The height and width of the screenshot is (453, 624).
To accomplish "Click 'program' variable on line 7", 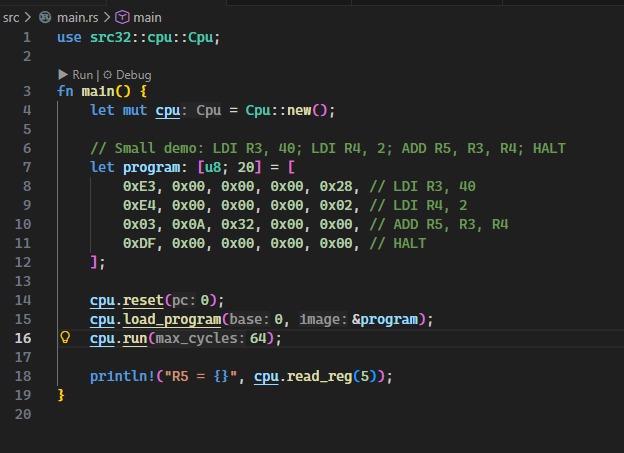I will pyautogui.click(x=151, y=168).
